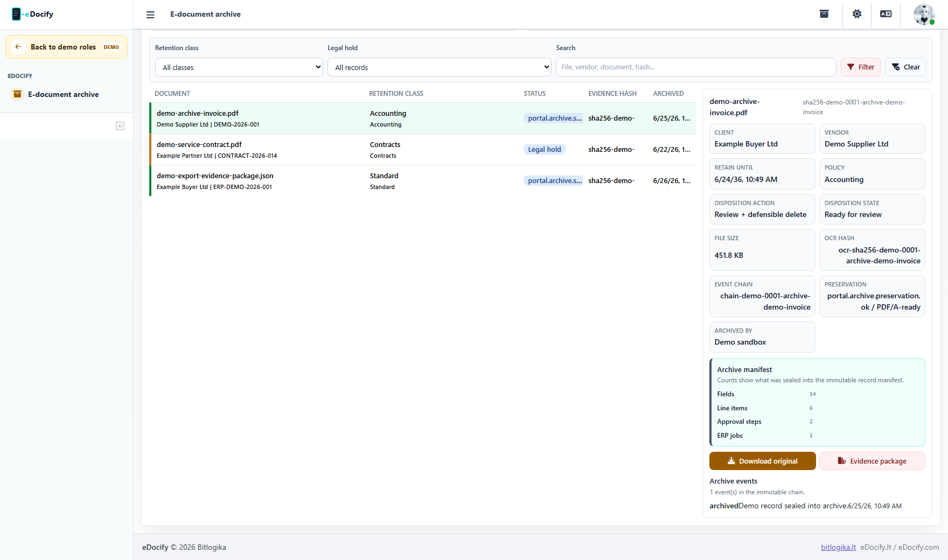Click Demo Supplier Ltd vendor value

click(856, 144)
